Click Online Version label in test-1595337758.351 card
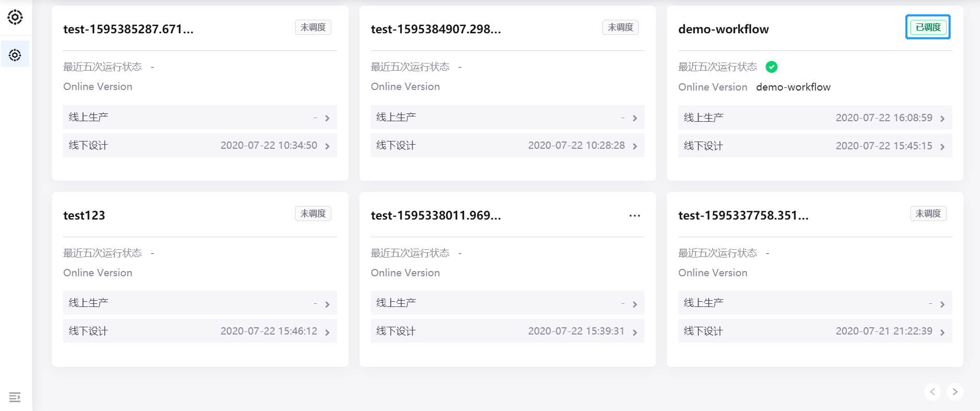Screen dimensions: 980x411 (713, 273)
